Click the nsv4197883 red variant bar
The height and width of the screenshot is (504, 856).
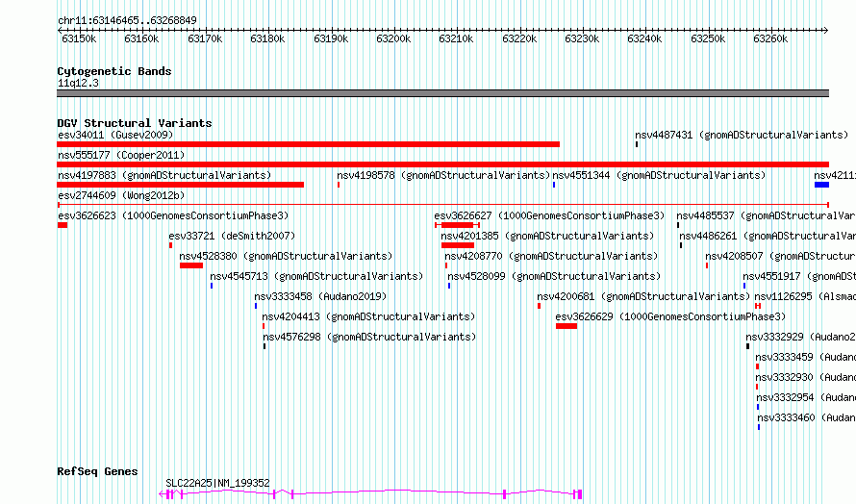[x=180, y=185]
